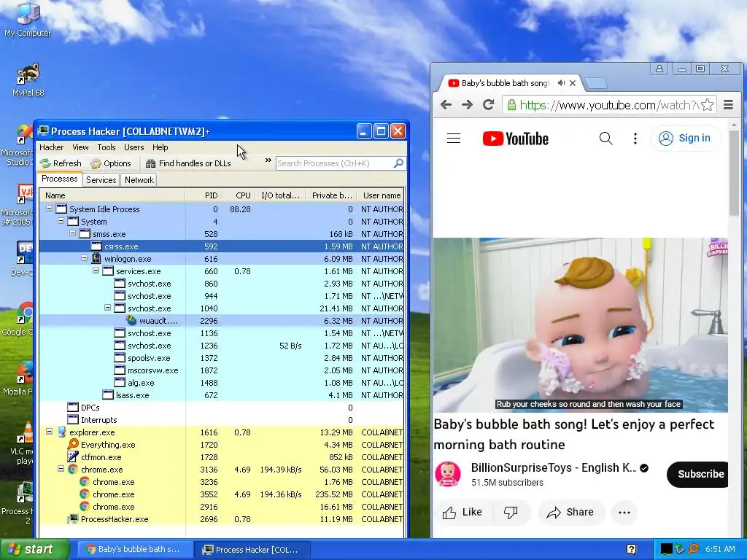Collapse the System Idle Process tree node
747x560 pixels.
pyautogui.click(x=49, y=209)
